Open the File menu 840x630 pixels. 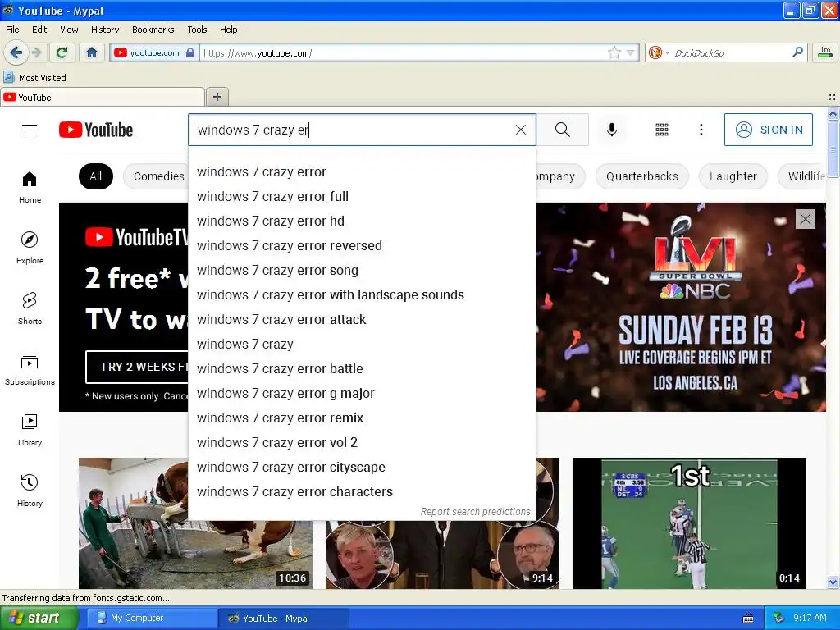(x=12, y=30)
